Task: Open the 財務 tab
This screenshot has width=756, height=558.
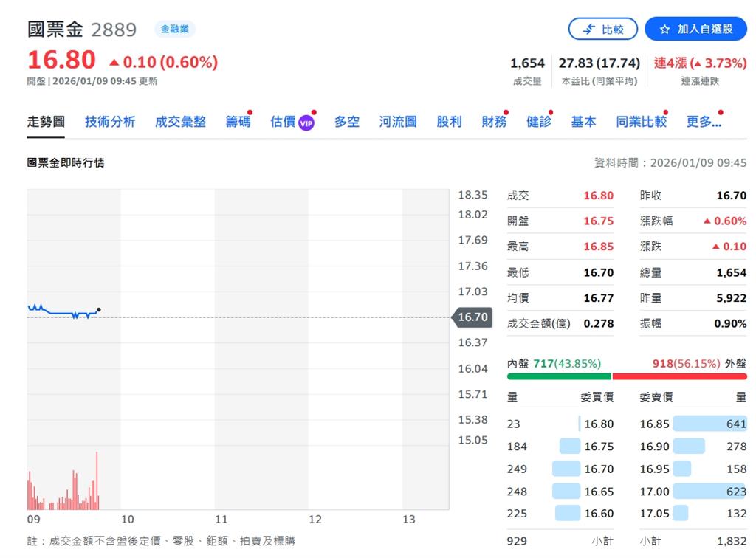Action: (492, 121)
